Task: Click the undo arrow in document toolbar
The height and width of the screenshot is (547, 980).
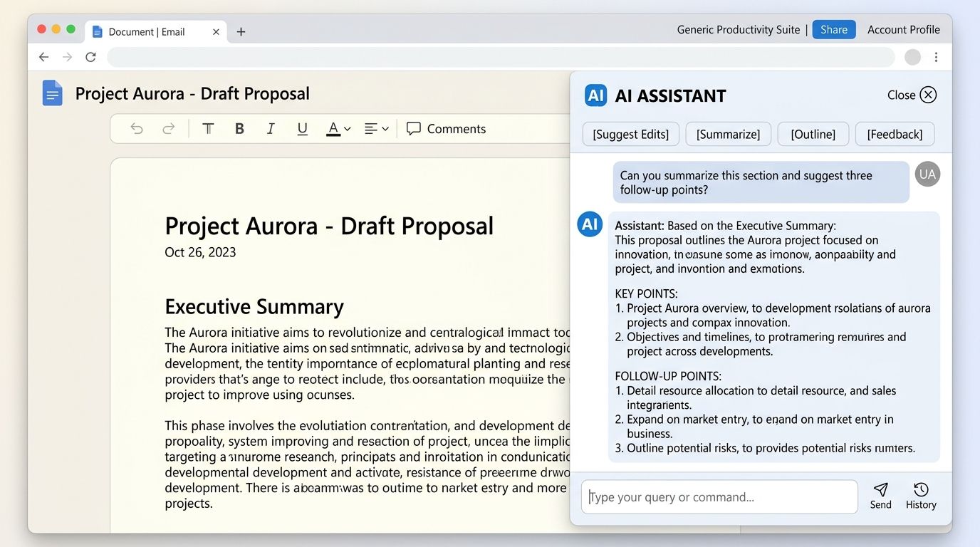Action: 137,129
